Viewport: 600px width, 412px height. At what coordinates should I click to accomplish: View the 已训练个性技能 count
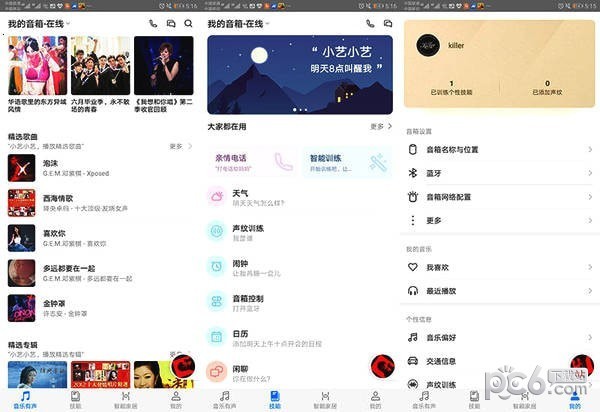point(452,88)
